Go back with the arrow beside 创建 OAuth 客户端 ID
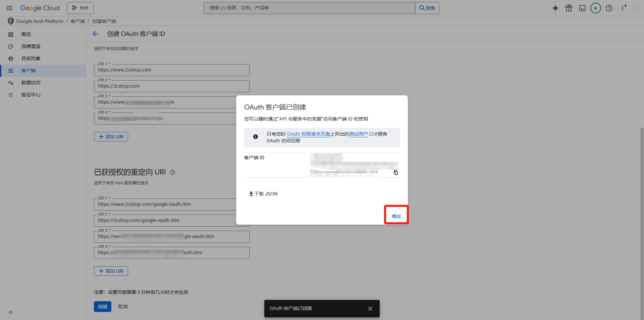Viewport: 644px width, 320px height. 95,34
